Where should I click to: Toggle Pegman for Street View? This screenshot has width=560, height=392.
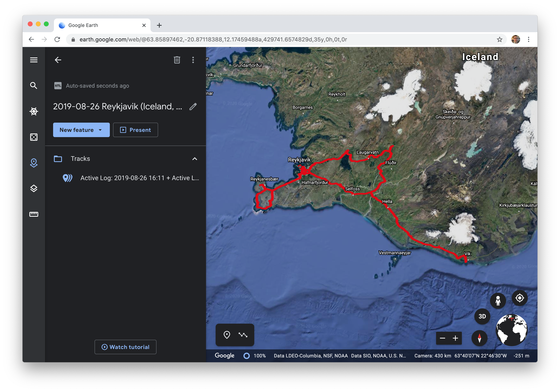498,300
